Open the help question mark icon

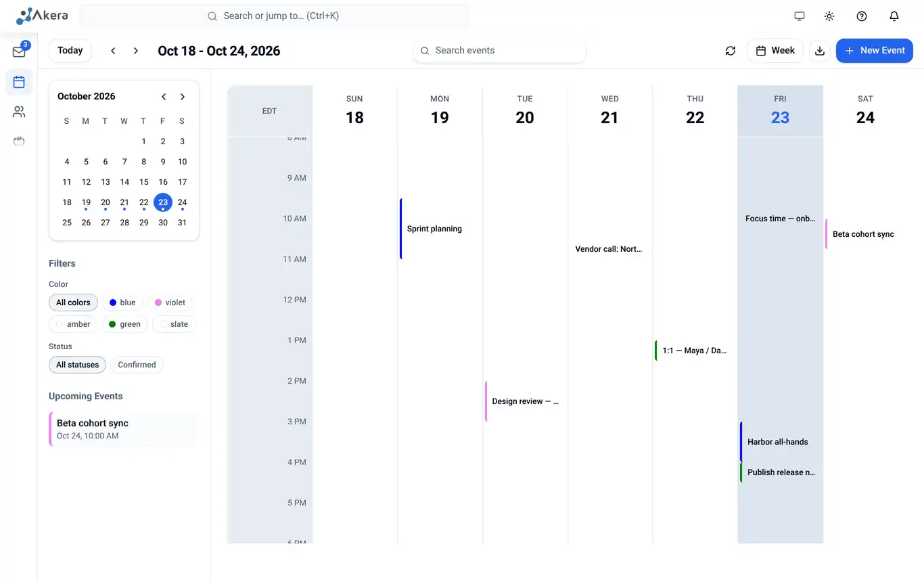click(862, 16)
